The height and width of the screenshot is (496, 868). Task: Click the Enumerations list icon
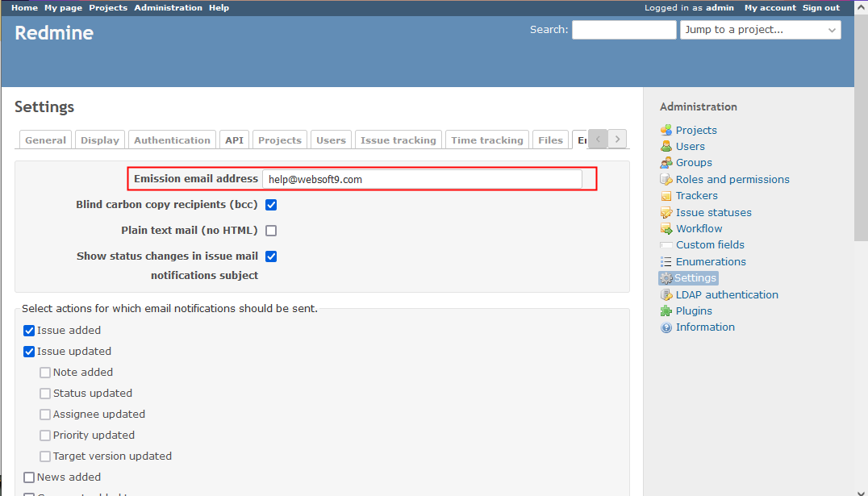666,262
